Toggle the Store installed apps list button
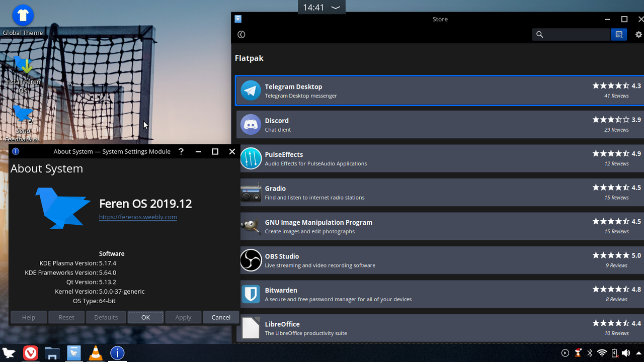The image size is (644, 362). [619, 34]
